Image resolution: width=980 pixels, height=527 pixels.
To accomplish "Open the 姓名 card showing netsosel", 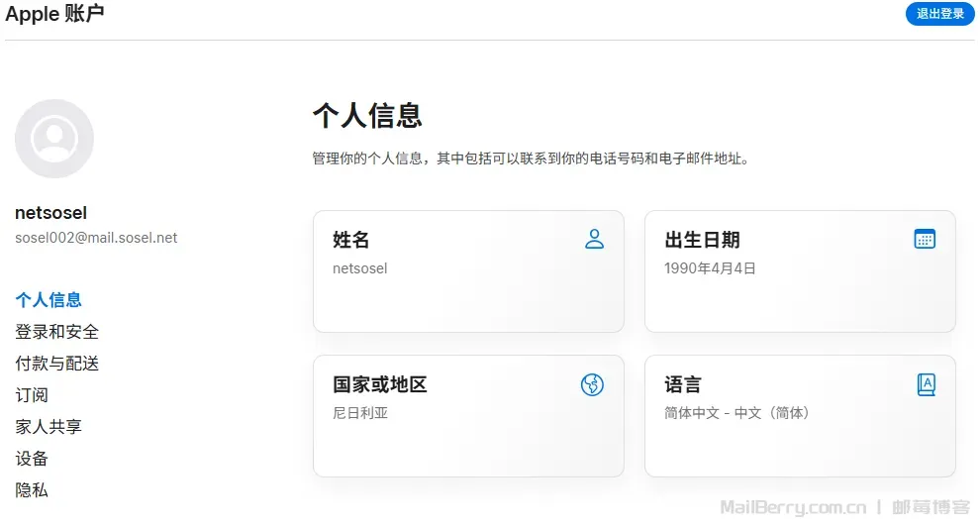I will pyautogui.click(x=469, y=271).
